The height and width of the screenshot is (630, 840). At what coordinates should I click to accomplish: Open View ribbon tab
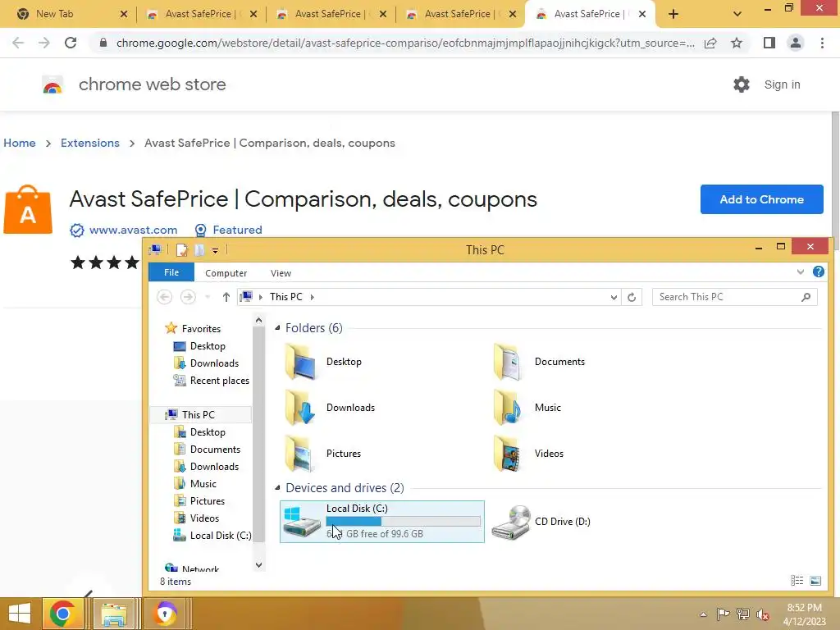(x=281, y=273)
